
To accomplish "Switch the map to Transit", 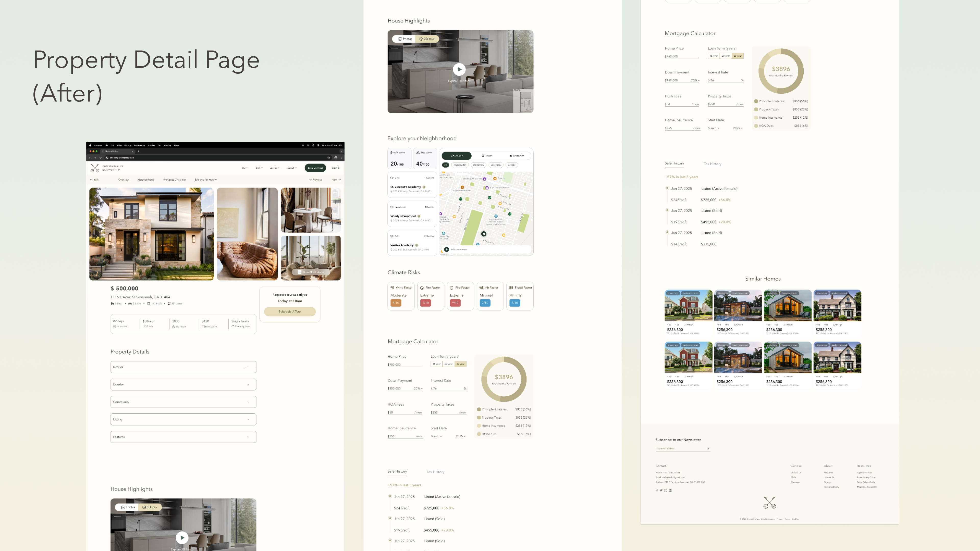I will tap(487, 156).
